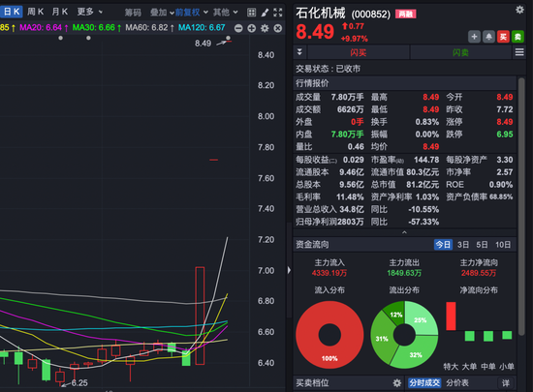Click the minus icon on MA indicator bar
The width and height of the screenshot is (533, 392).
(238, 28)
